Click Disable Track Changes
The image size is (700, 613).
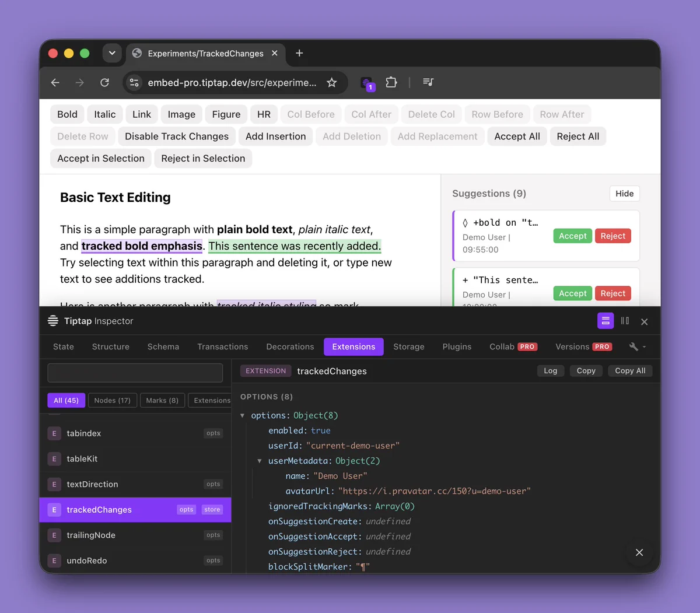click(x=177, y=136)
